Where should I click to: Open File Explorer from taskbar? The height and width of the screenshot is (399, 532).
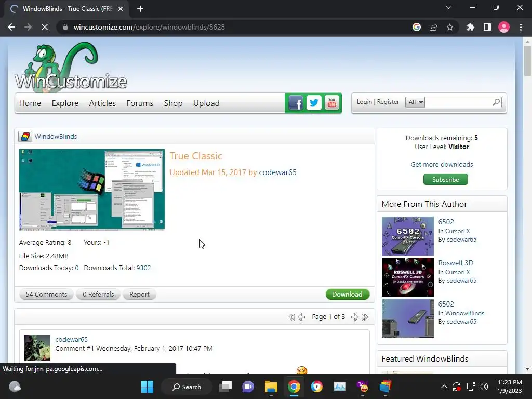tap(271, 387)
